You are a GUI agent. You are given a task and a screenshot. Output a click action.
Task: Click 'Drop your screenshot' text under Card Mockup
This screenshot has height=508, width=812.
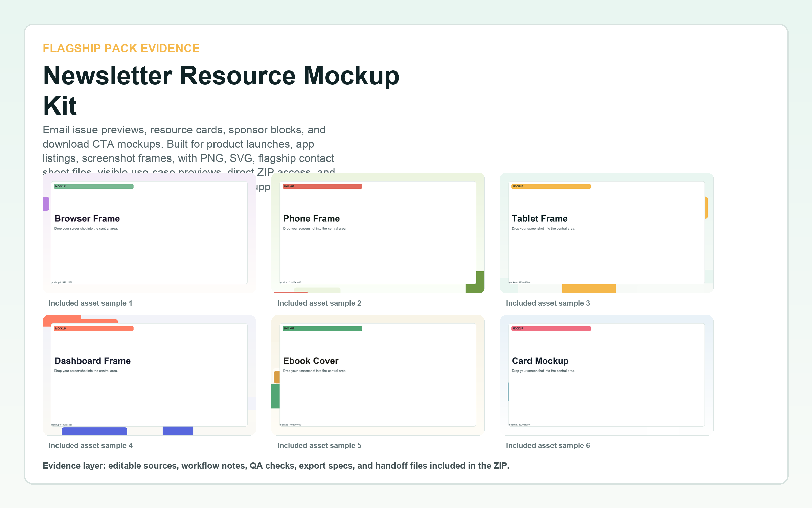coord(543,371)
